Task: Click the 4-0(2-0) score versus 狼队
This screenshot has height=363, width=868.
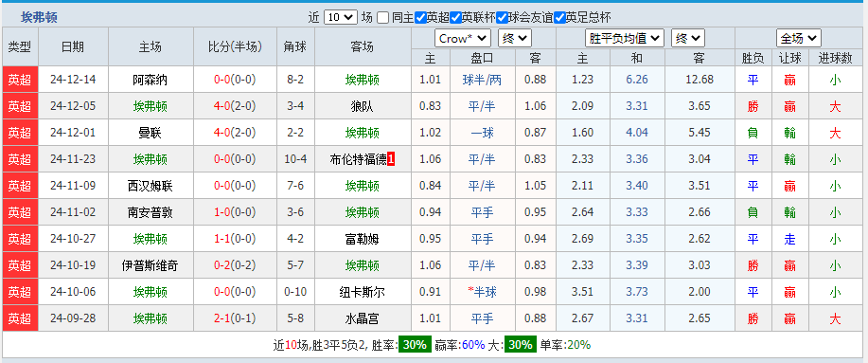Action: click(236, 106)
